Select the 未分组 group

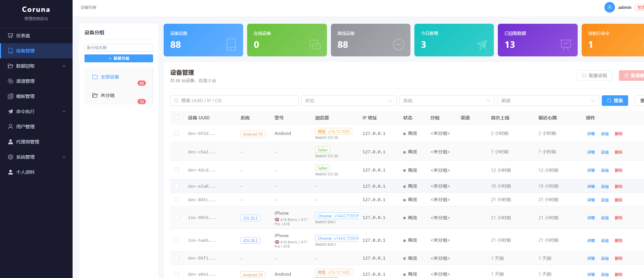(x=119, y=95)
